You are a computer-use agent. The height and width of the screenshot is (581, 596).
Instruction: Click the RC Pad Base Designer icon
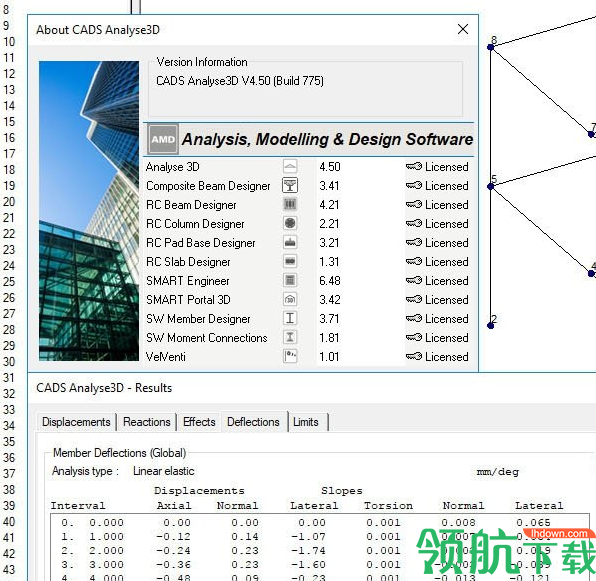tap(290, 242)
